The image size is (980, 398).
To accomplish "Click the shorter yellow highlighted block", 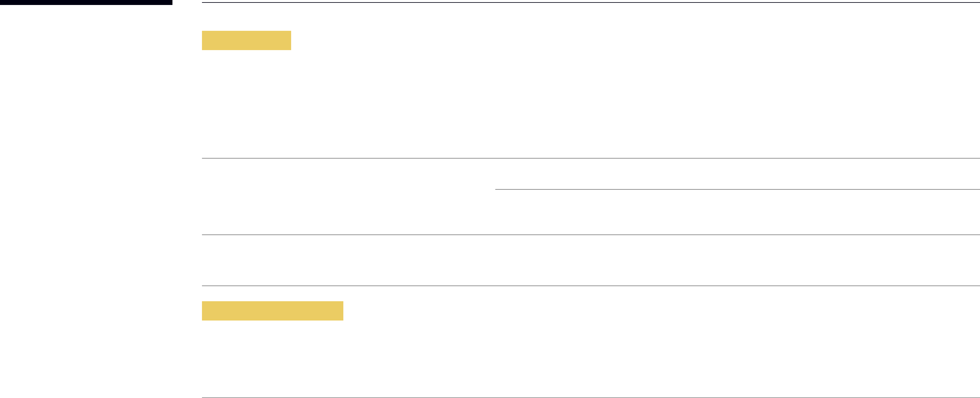I will pos(246,40).
